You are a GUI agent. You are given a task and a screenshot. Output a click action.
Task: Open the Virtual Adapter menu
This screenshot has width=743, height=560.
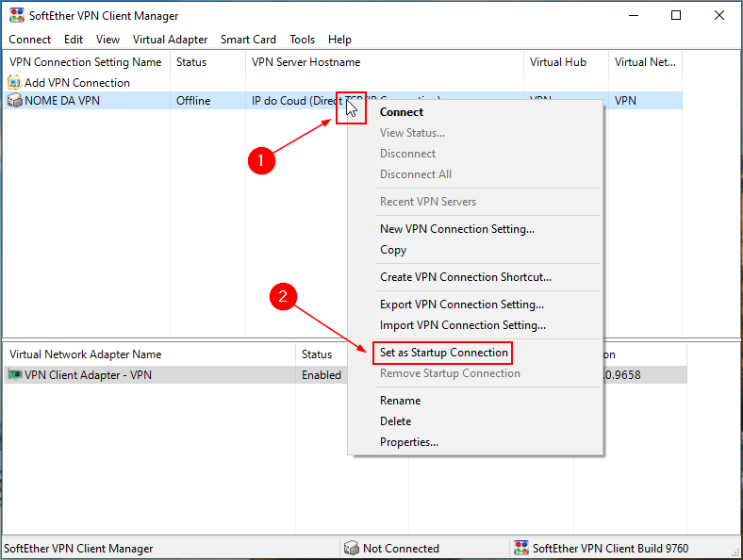(x=170, y=40)
